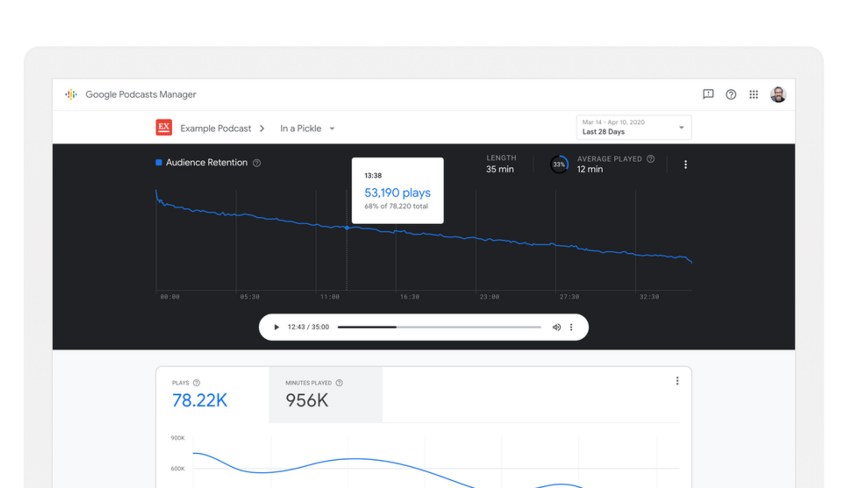This screenshot has height=488, width=868.
Task: Click the 13:38 retention data point
Action: [x=347, y=227]
